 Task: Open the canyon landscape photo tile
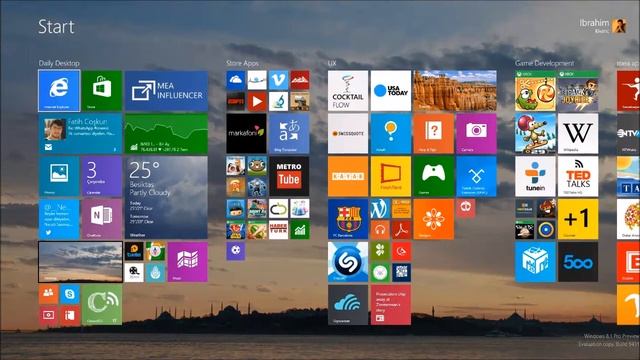[455, 91]
